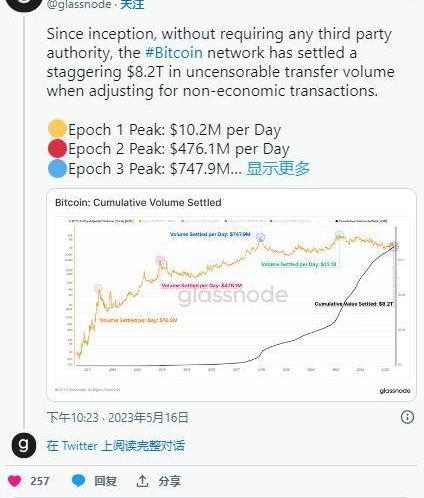Click the share upload arrow icon
The width and height of the screenshot is (424, 498).
pos(142,481)
